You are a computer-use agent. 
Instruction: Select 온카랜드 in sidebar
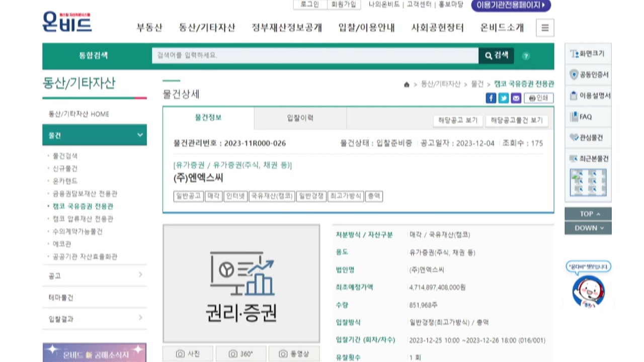[65, 181]
